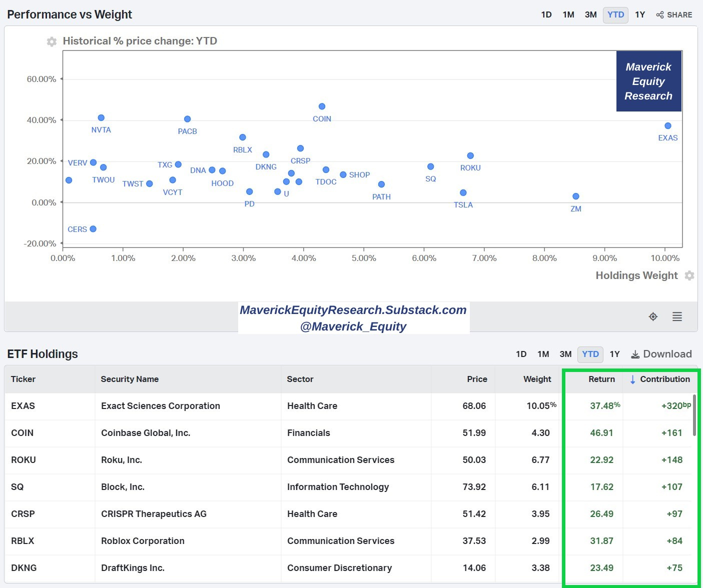703x588 pixels.
Task: Sort table by Return column header
Action: [601, 379]
